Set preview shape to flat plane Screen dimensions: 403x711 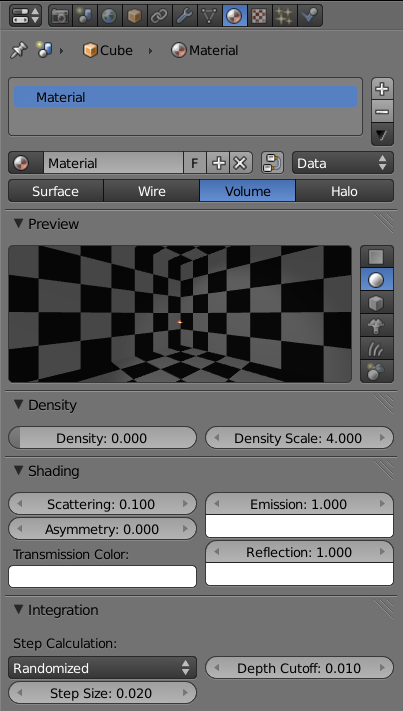coord(376,257)
